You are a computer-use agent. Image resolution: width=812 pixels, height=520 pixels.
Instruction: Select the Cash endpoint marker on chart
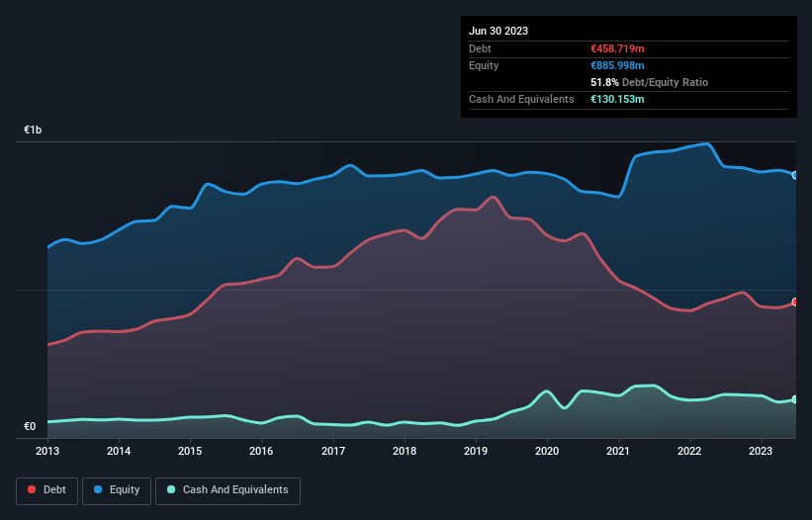(795, 399)
